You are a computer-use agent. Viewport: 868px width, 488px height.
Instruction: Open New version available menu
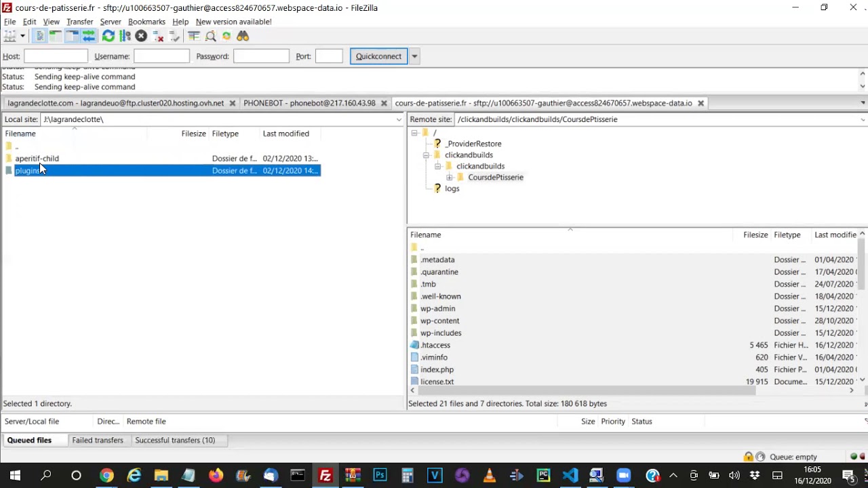234,22
